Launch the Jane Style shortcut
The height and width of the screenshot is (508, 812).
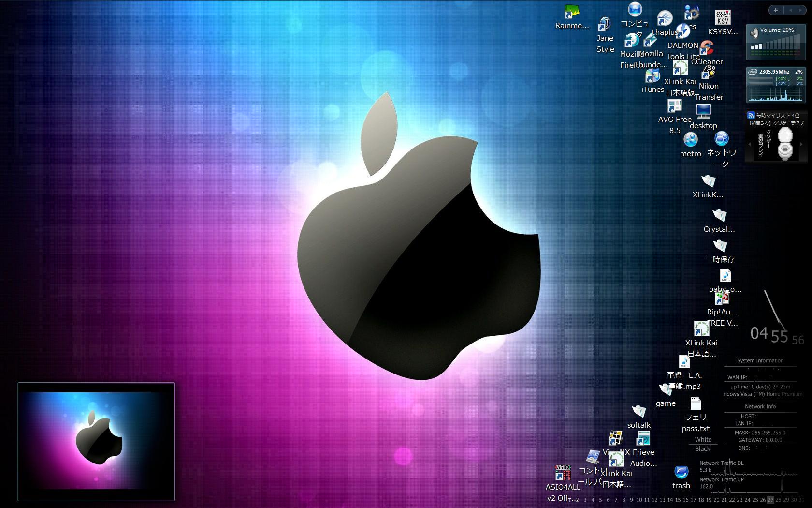pos(604,24)
